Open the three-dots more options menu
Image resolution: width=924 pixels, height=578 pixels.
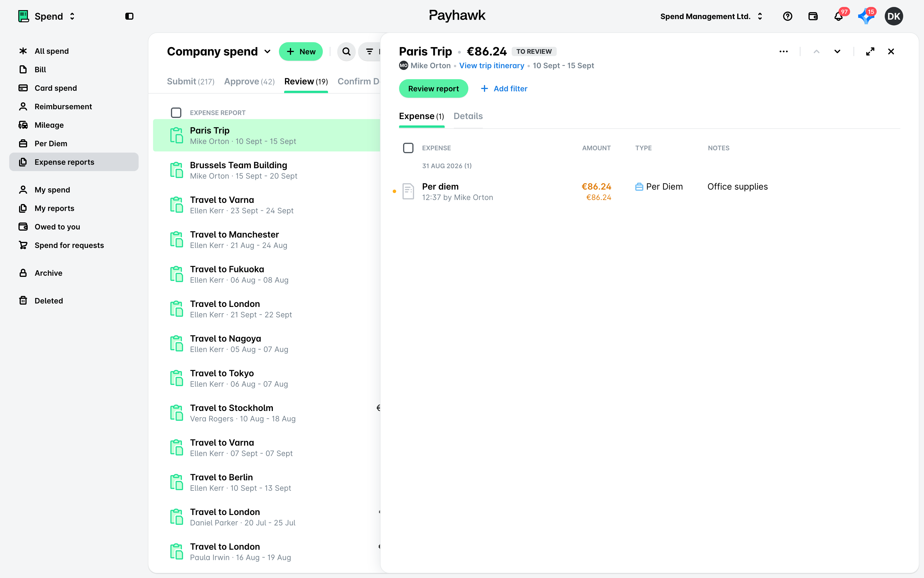pyautogui.click(x=783, y=51)
